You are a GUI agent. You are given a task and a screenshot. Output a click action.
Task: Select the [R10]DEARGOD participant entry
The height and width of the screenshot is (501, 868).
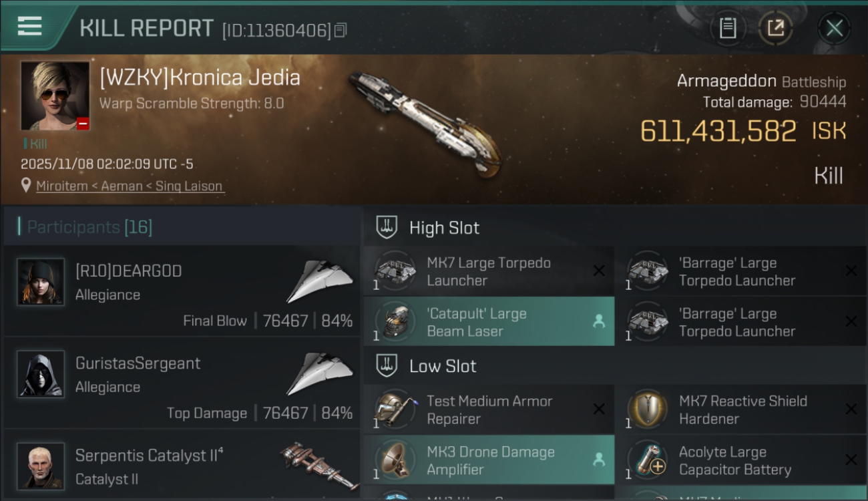point(182,291)
